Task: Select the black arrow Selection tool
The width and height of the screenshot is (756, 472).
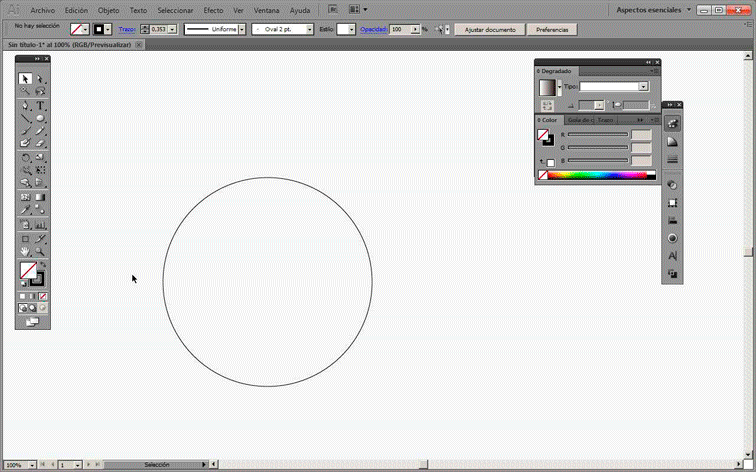Action: pos(25,79)
